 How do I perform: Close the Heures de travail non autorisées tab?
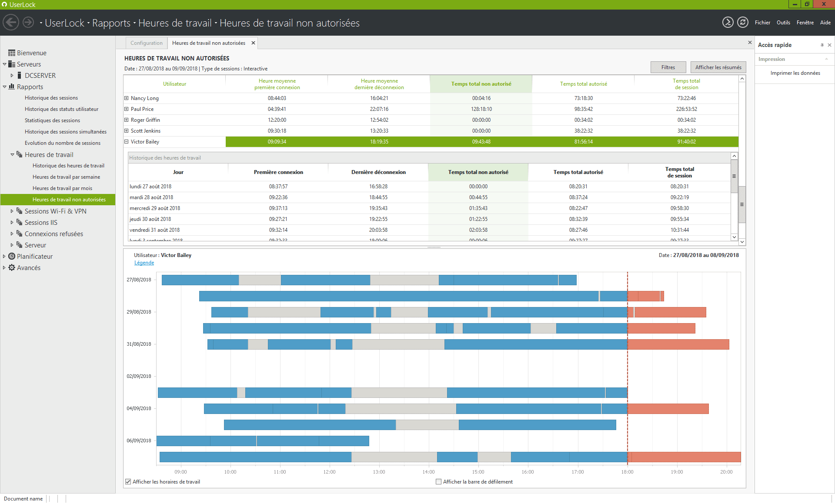pos(253,43)
